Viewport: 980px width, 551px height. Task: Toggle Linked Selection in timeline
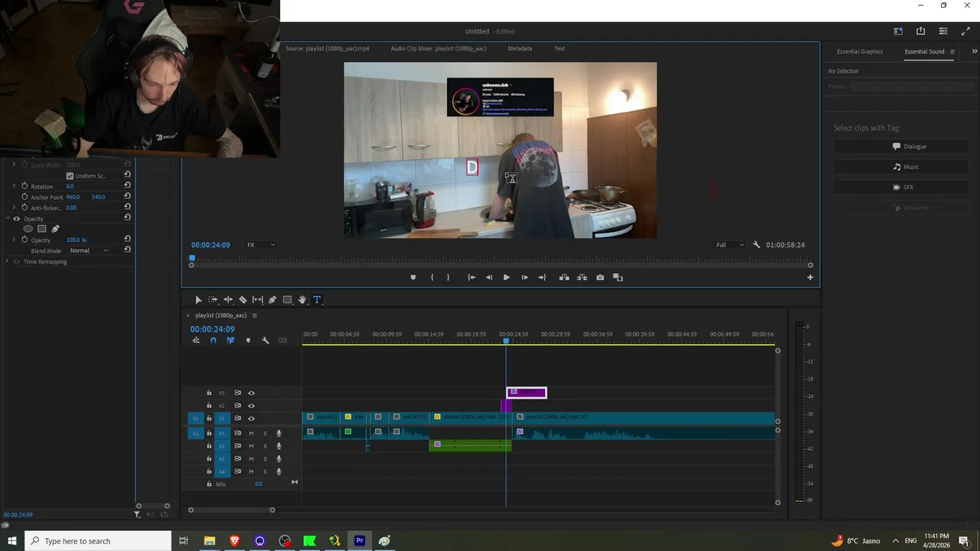click(230, 341)
